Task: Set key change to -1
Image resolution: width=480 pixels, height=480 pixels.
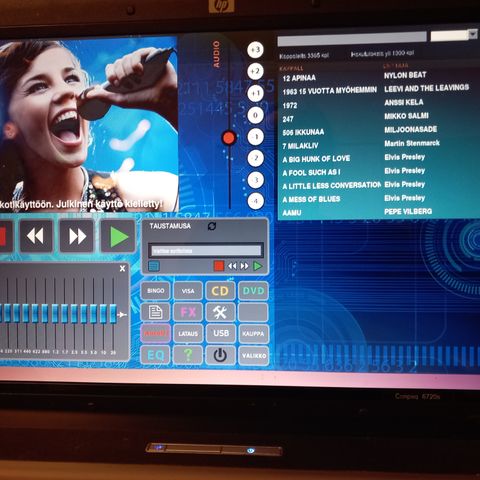Action: 255,137
